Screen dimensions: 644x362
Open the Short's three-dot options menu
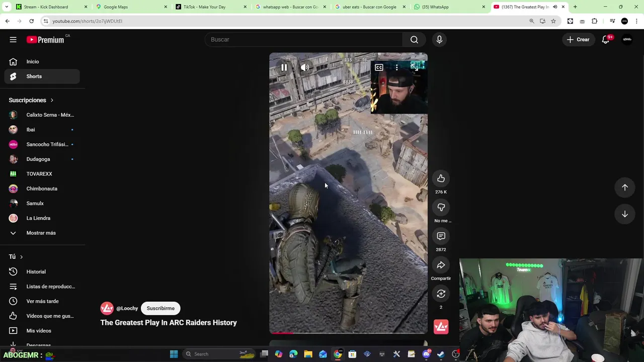click(396, 67)
